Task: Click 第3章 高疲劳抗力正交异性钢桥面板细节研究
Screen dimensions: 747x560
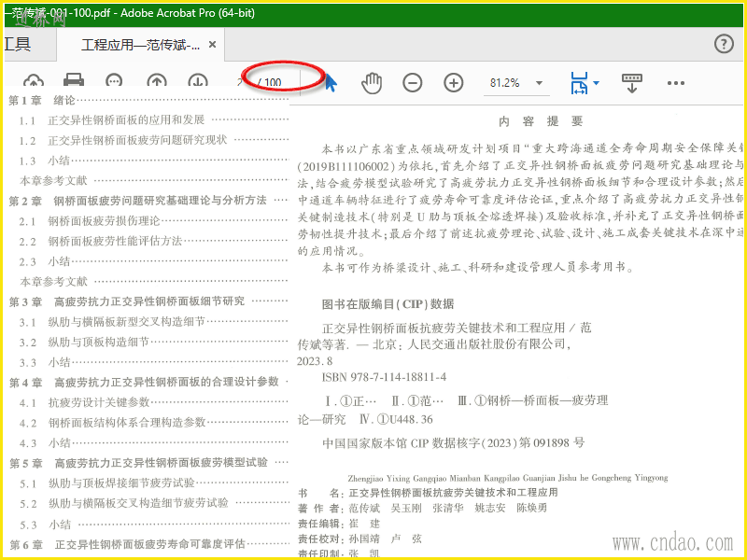Action: (148, 301)
